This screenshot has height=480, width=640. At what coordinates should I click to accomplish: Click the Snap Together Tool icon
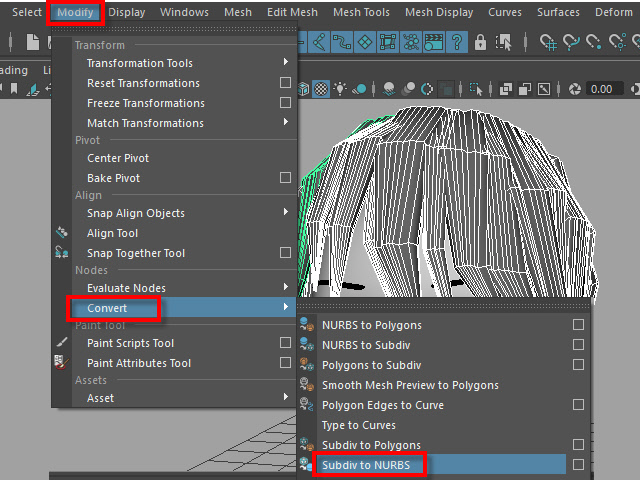point(62,253)
